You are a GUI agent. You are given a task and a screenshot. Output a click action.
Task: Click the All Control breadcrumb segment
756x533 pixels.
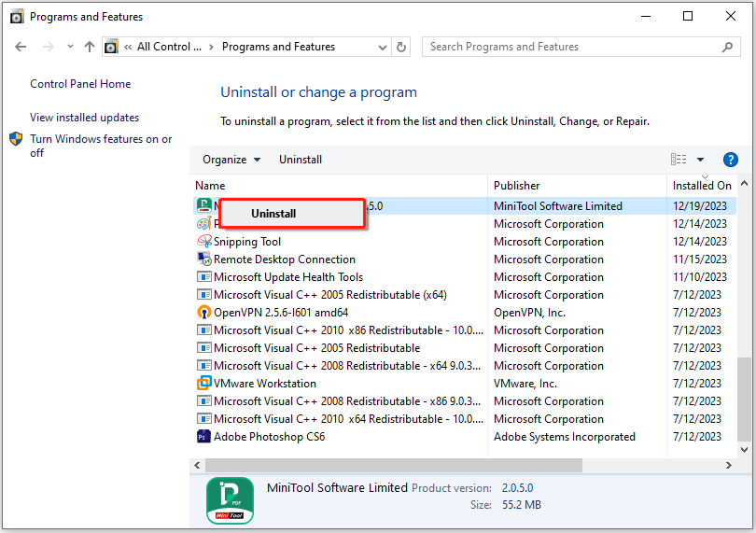tap(169, 47)
